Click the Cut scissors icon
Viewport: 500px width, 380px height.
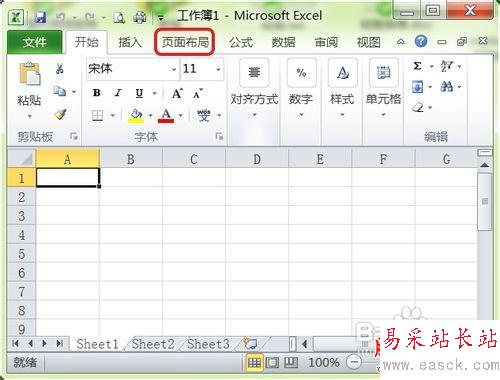[60, 69]
